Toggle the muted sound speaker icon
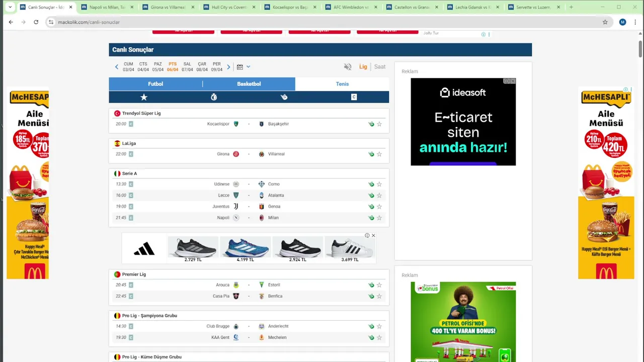 coord(348,67)
